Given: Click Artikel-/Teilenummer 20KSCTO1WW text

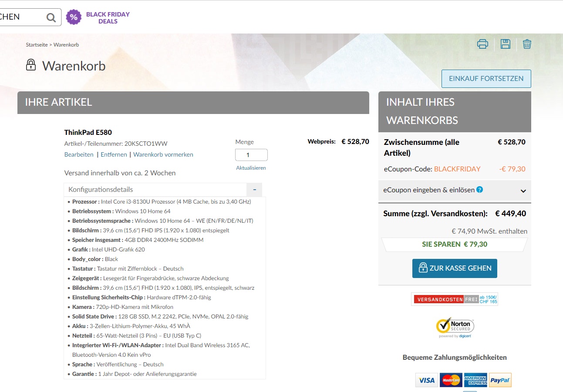Looking at the screenshot, I should tap(116, 144).
